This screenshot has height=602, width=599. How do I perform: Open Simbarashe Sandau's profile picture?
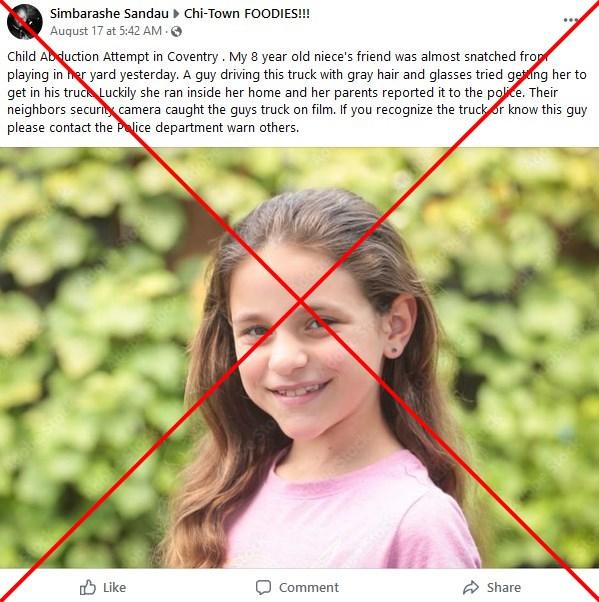coord(25,22)
